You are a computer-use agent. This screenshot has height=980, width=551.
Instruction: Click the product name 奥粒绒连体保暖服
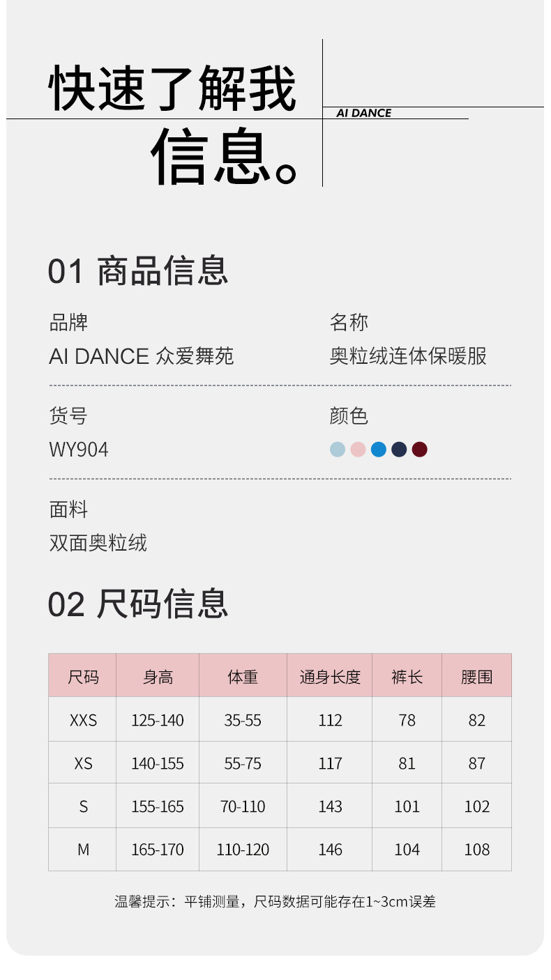pos(408,356)
